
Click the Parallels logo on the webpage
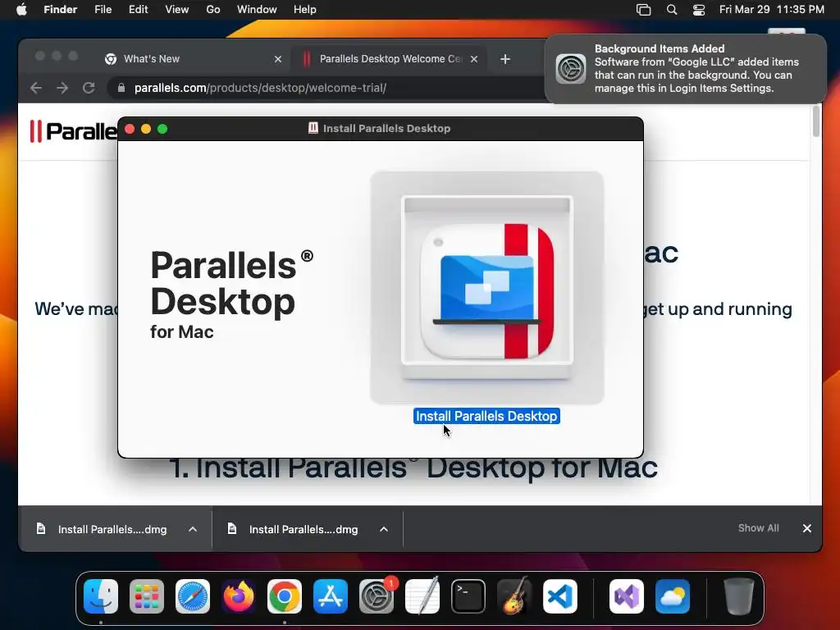(x=73, y=131)
